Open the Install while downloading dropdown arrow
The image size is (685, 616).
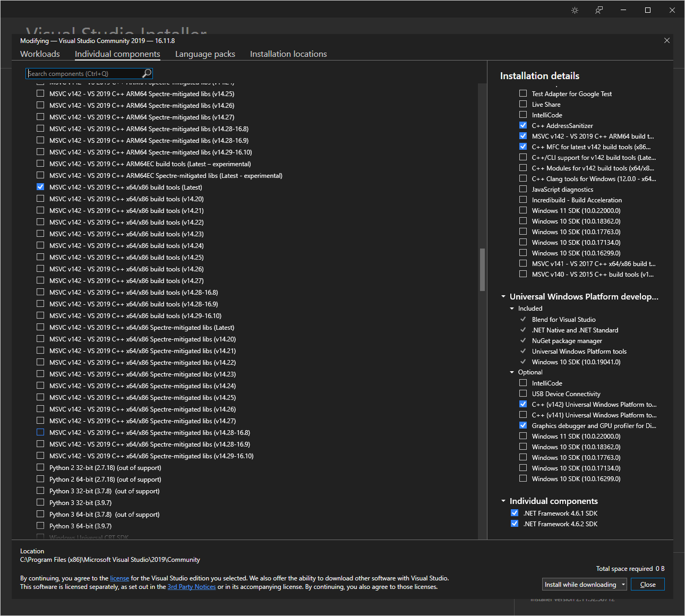[x=623, y=585]
